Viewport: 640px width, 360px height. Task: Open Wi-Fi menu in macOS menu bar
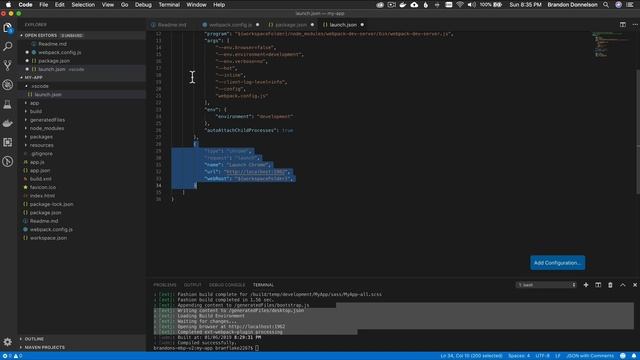[460, 5]
